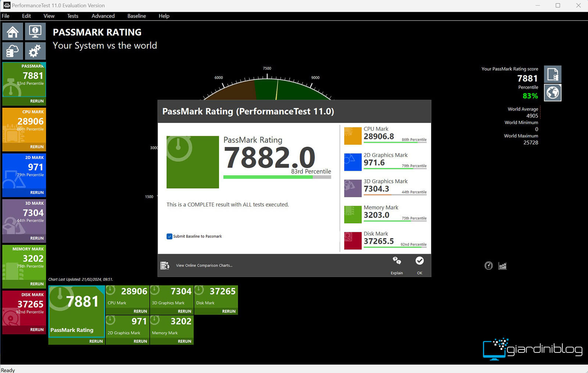Click World Average 4905 text
This screenshot has width=588, height=373.
click(523, 112)
